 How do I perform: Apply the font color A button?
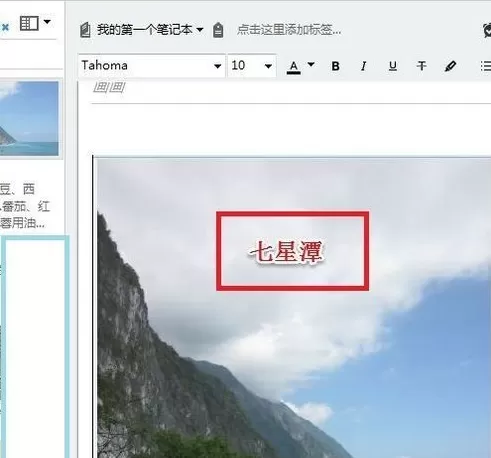(x=294, y=66)
